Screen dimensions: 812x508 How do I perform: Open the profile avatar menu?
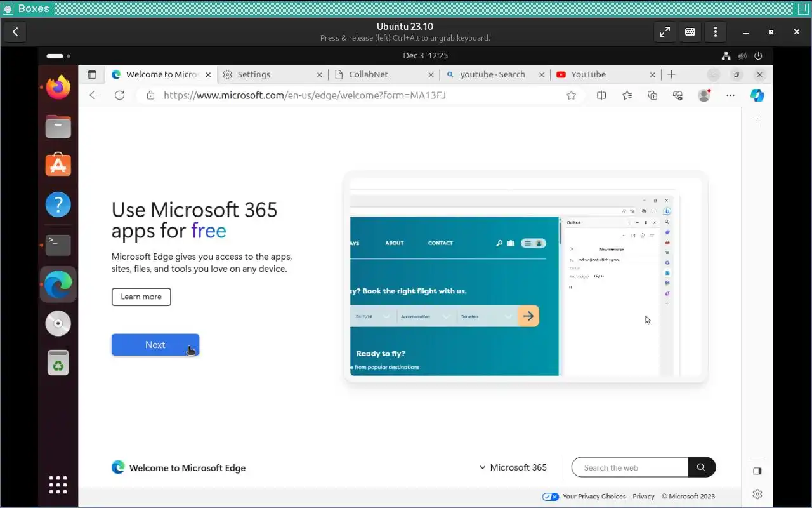704,95
